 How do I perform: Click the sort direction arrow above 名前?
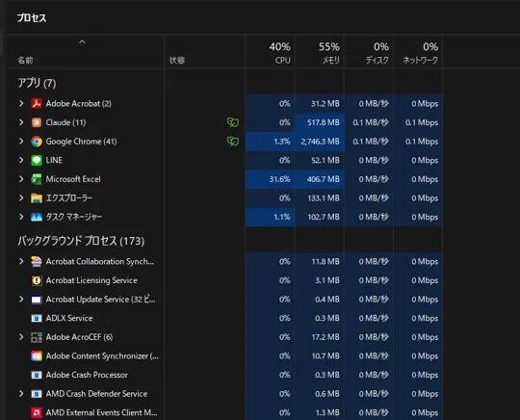[82, 42]
